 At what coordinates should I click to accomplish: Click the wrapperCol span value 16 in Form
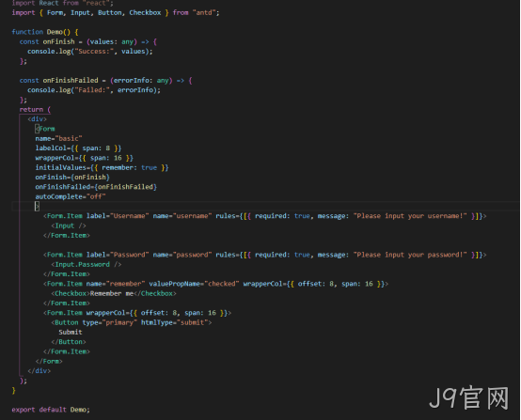[x=118, y=158]
